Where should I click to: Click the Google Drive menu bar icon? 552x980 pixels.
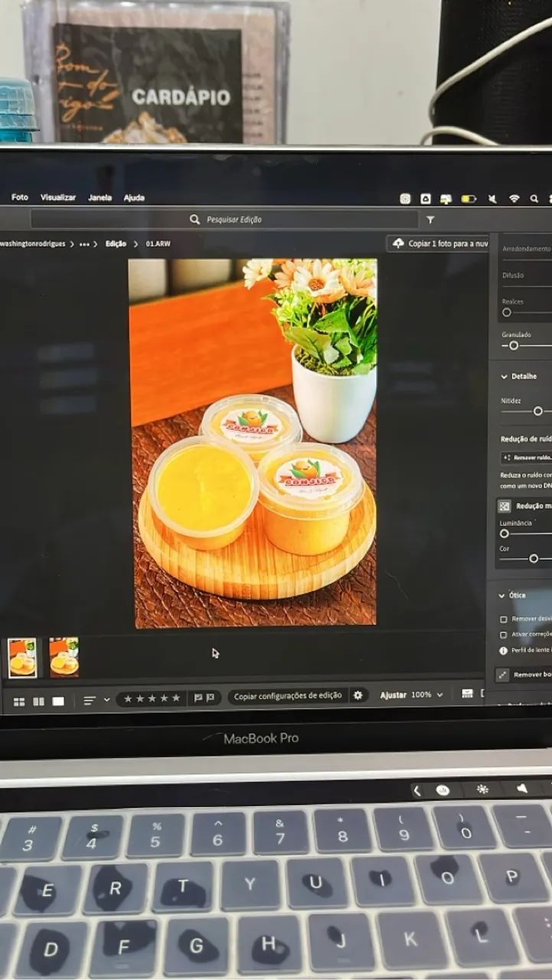pos(425,199)
